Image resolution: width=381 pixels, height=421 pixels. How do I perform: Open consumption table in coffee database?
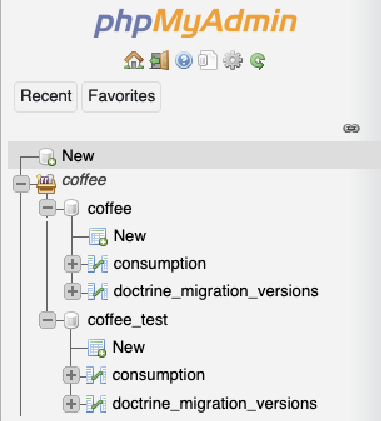tap(159, 264)
